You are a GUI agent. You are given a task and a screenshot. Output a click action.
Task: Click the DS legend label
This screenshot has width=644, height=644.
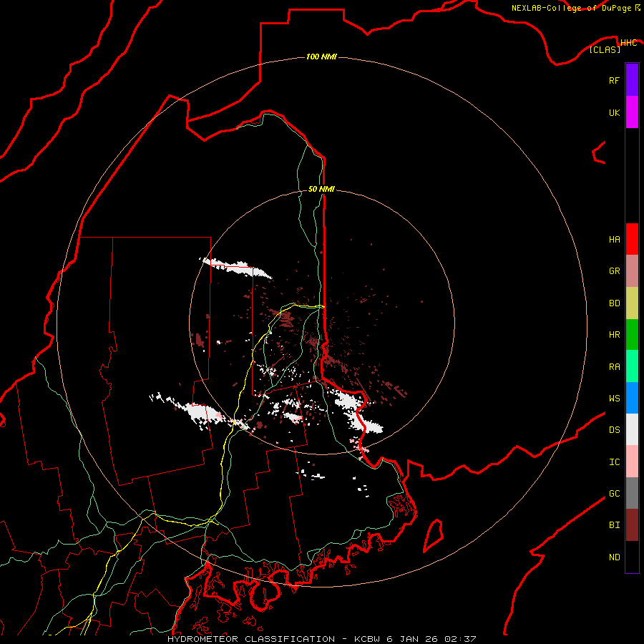click(x=614, y=430)
